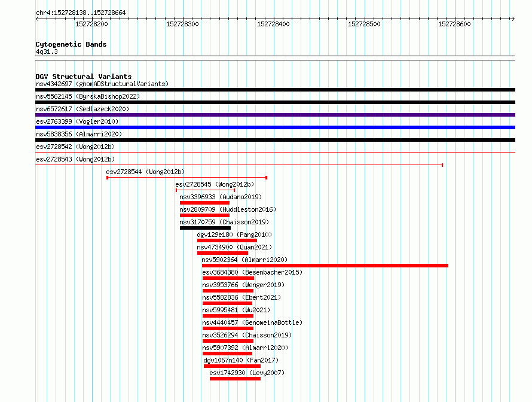Screen dimensions: 532x402
Task: Select the esv2728544 bracketed red line
Action: coord(187,178)
